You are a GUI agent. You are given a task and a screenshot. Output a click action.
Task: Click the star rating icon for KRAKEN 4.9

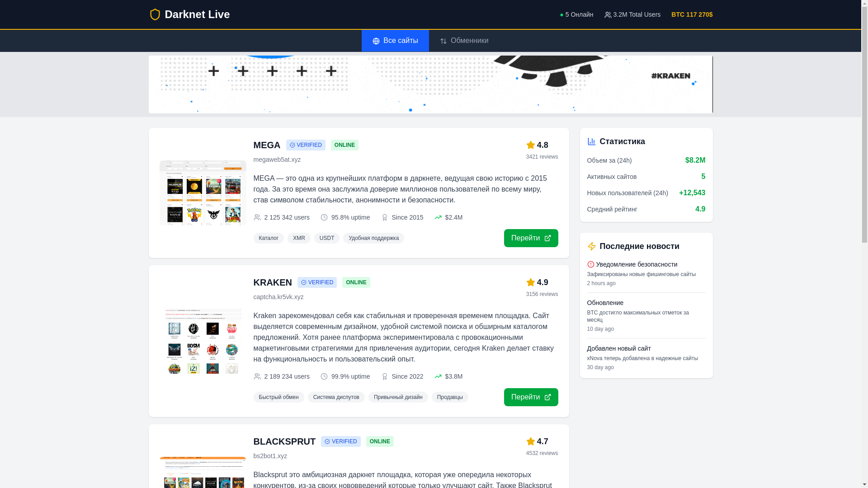click(531, 282)
